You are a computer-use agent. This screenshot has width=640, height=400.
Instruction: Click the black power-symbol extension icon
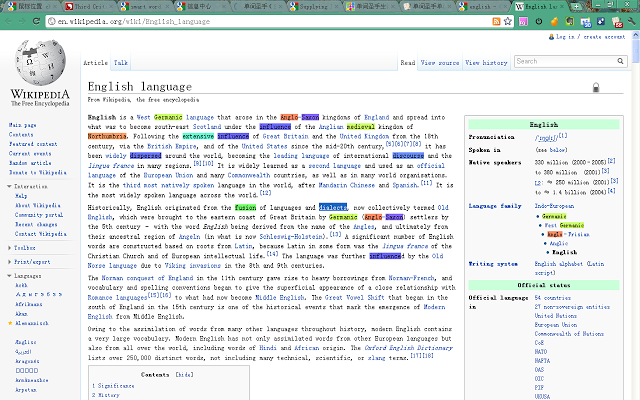(x=539, y=21)
